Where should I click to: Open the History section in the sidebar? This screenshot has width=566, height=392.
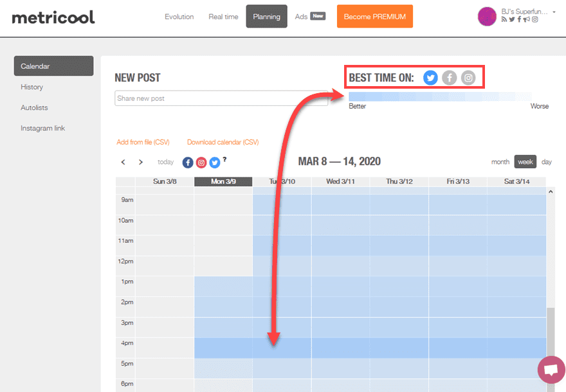tap(32, 87)
